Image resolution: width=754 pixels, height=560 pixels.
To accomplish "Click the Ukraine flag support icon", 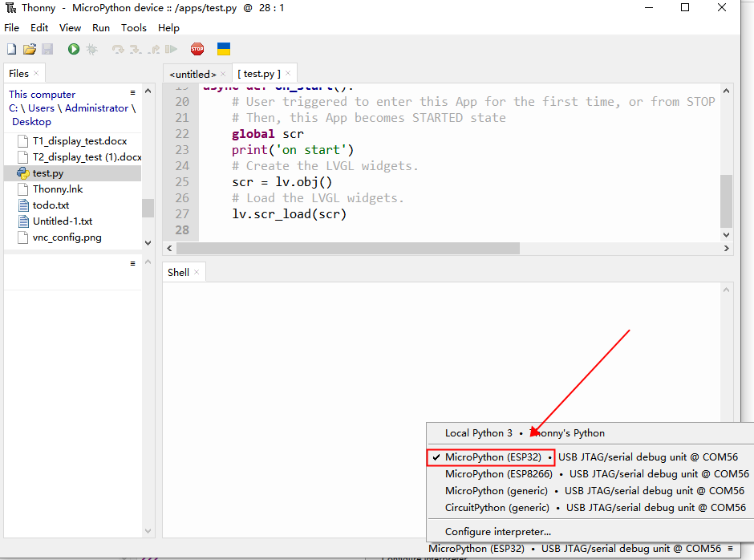I will pos(225,49).
